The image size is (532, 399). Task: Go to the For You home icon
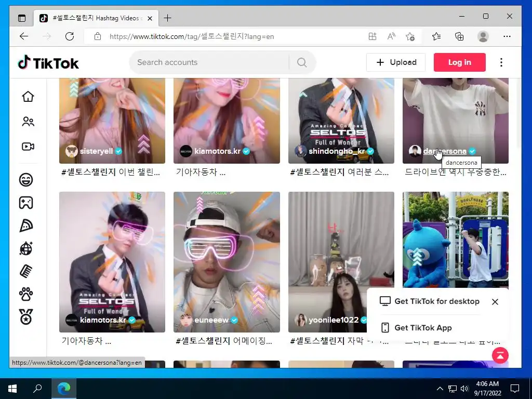coord(28,96)
